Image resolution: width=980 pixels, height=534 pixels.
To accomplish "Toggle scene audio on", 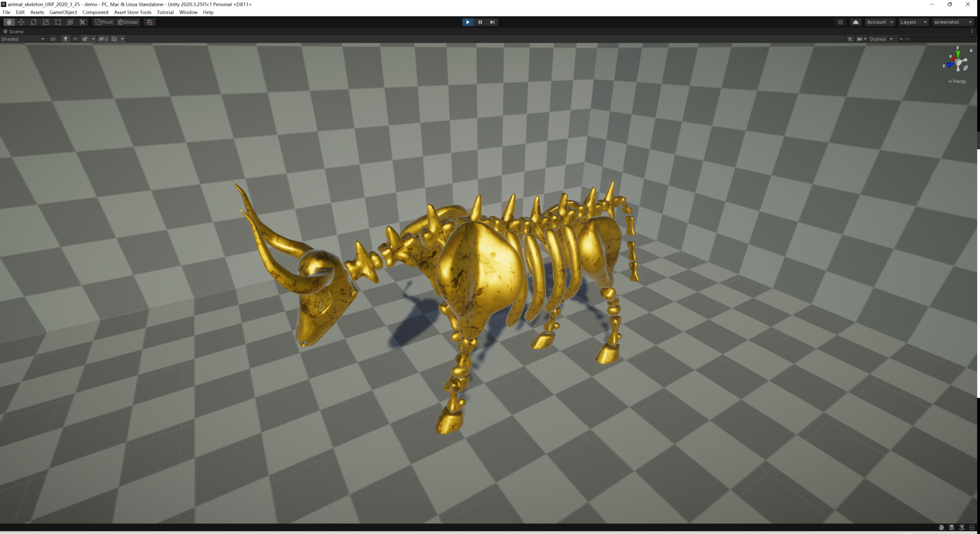I will (x=75, y=39).
